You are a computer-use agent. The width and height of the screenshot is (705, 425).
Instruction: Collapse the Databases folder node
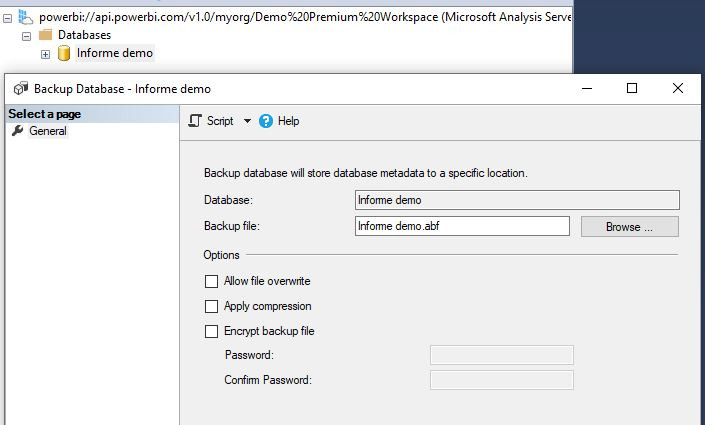pyautogui.click(x=26, y=35)
